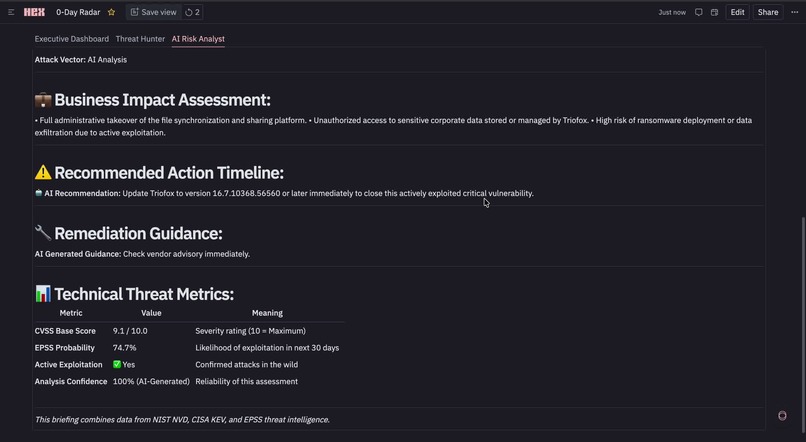
Task: Click 'Likelihood of exploitation in next 30 days'
Action: coord(267,348)
